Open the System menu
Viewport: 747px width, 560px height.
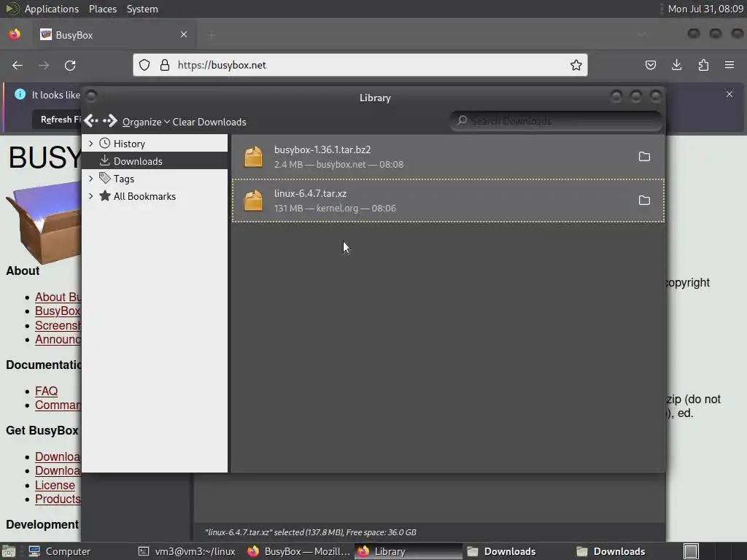point(142,9)
